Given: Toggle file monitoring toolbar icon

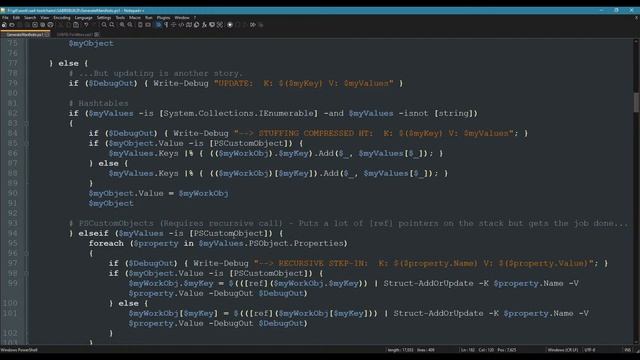Looking at the screenshot, I should [x=220, y=25].
